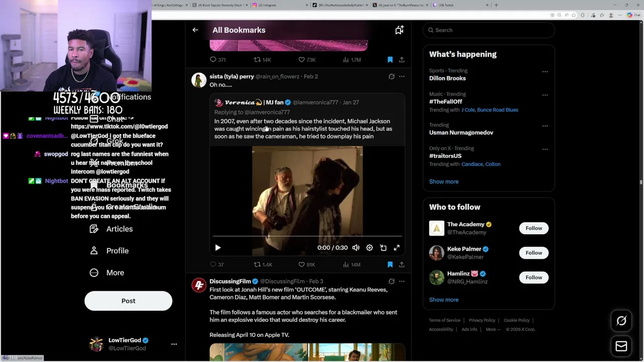Open the bookmark folders add icon
This screenshot has height=362, width=644.
tap(399, 30)
